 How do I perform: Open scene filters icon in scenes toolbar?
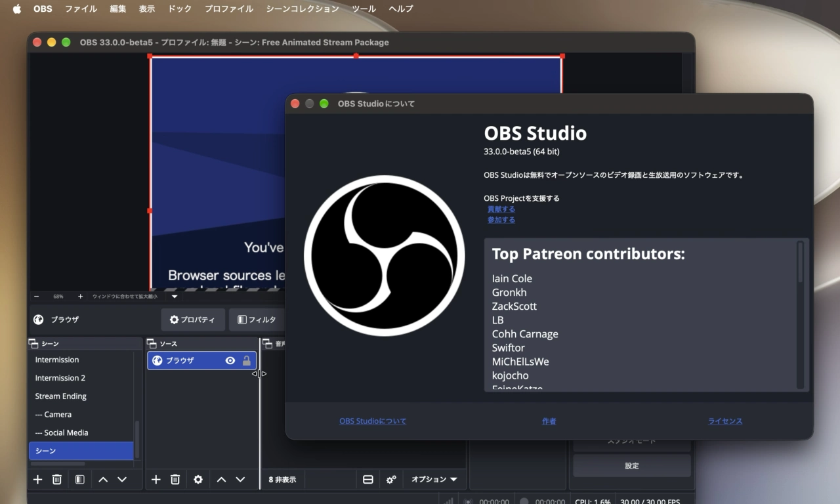(79, 480)
